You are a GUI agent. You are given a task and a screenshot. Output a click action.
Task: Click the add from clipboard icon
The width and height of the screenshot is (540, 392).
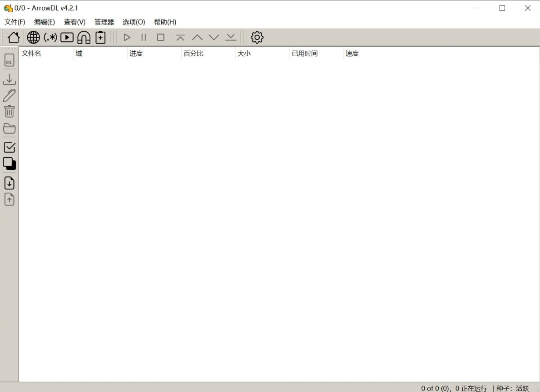tap(100, 38)
